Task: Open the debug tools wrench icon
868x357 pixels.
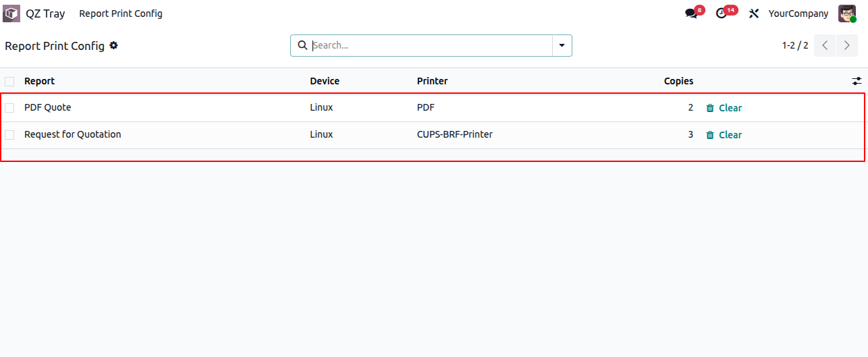Action: click(754, 13)
